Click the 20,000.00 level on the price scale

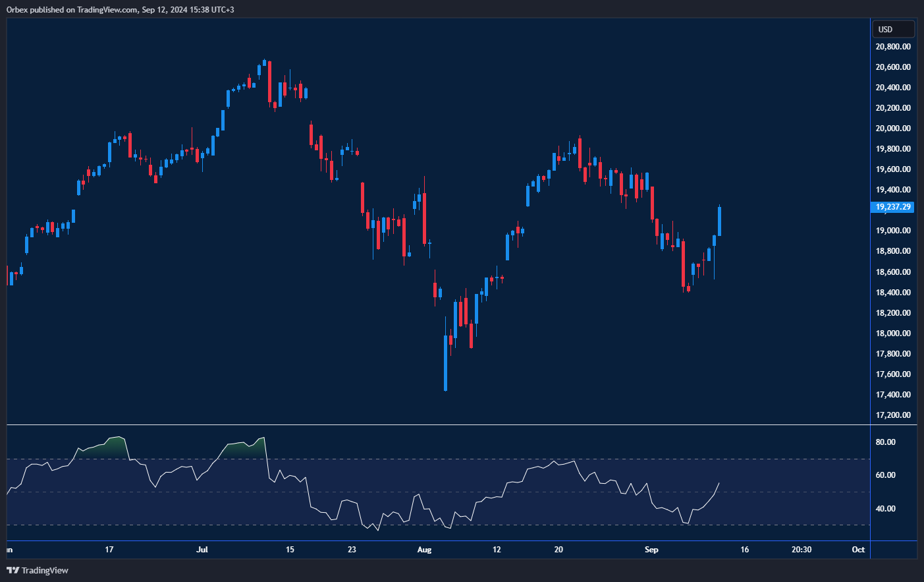pos(893,129)
